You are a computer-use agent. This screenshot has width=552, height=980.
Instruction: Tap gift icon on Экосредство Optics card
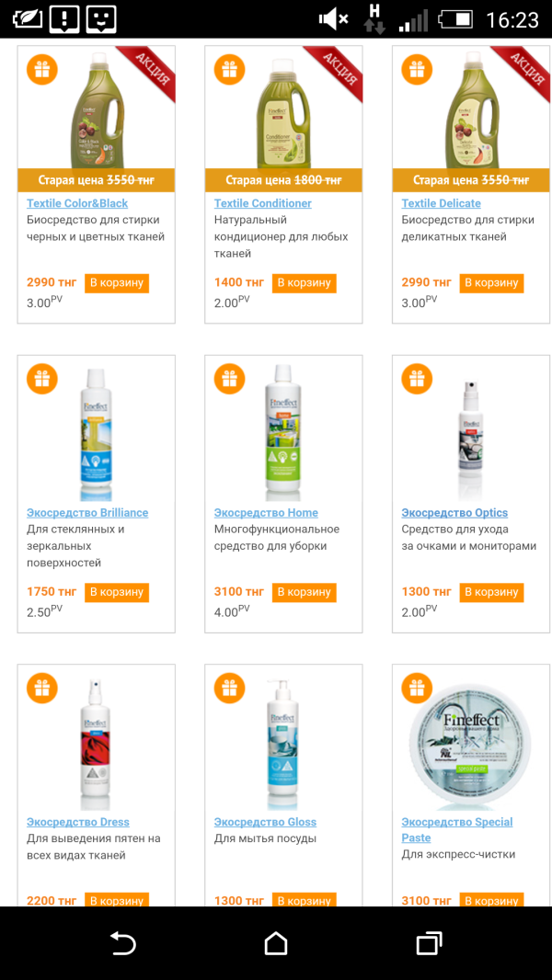[x=418, y=379]
